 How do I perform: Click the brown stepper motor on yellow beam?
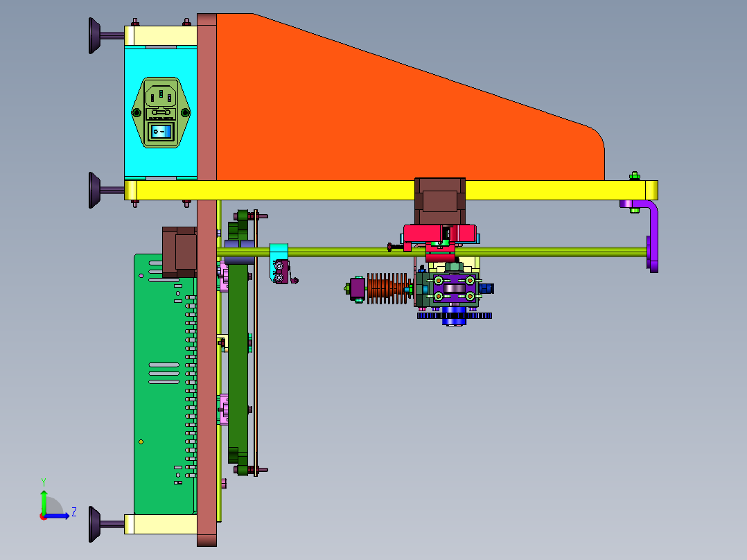(440, 201)
